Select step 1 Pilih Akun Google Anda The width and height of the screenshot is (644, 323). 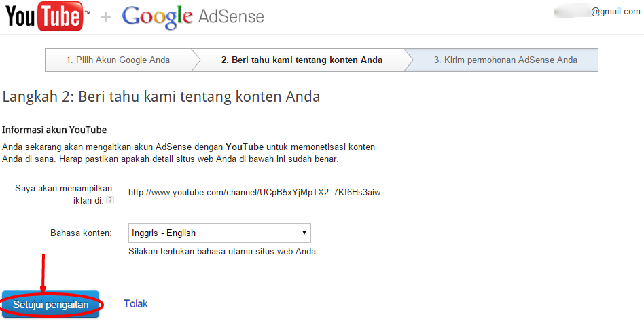[x=118, y=60]
